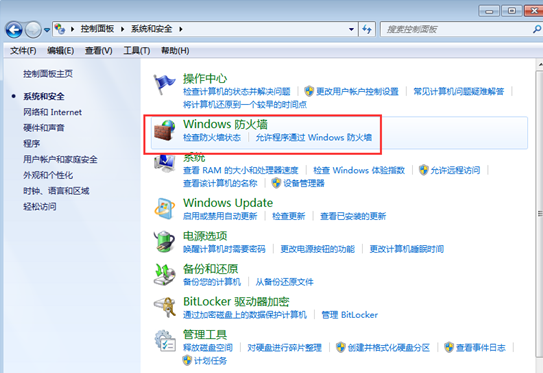Click 更改电源按钮的功能 link
543x373 pixels.
(317, 249)
